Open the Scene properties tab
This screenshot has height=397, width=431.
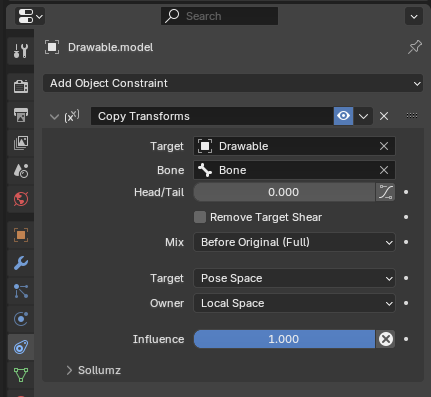[21, 171]
